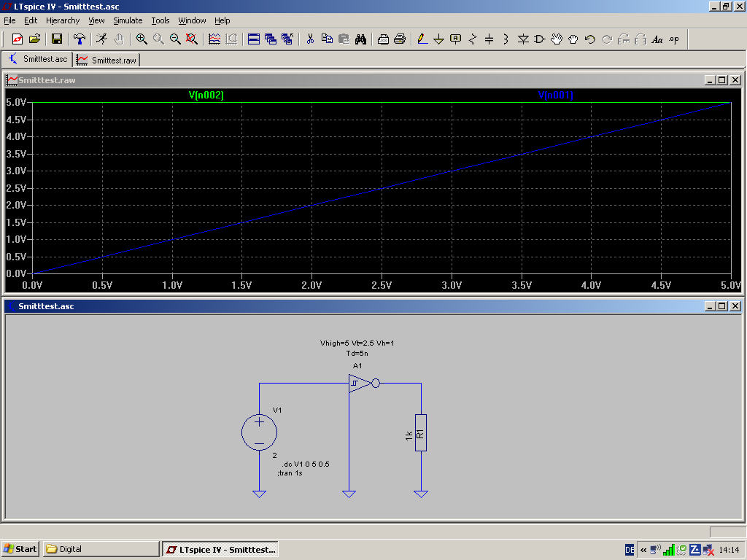Click the Tile Windows icon

click(254, 39)
